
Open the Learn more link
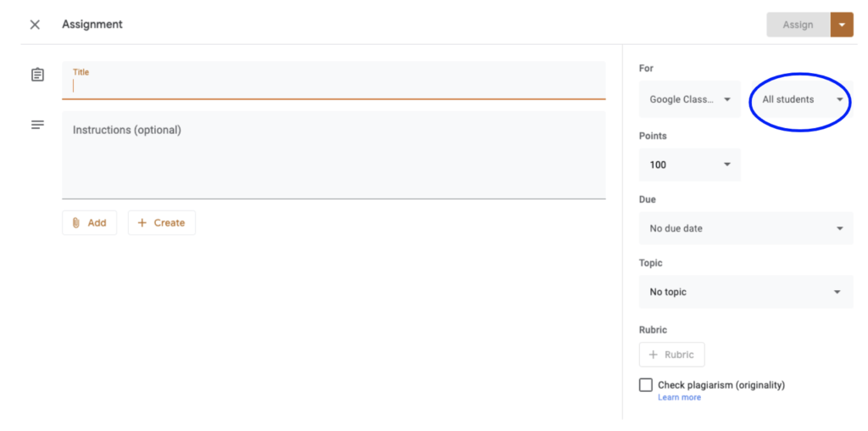click(679, 397)
